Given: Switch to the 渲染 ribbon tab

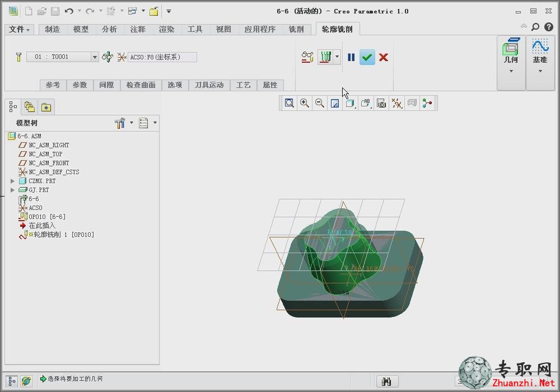Looking at the screenshot, I should tap(166, 29).
